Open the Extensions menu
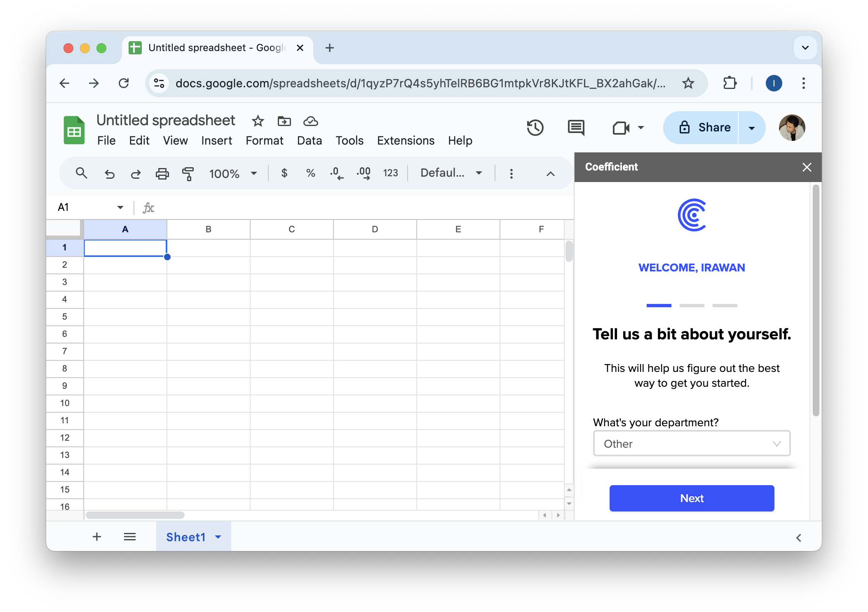The height and width of the screenshot is (612, 868). coord(406,140)
